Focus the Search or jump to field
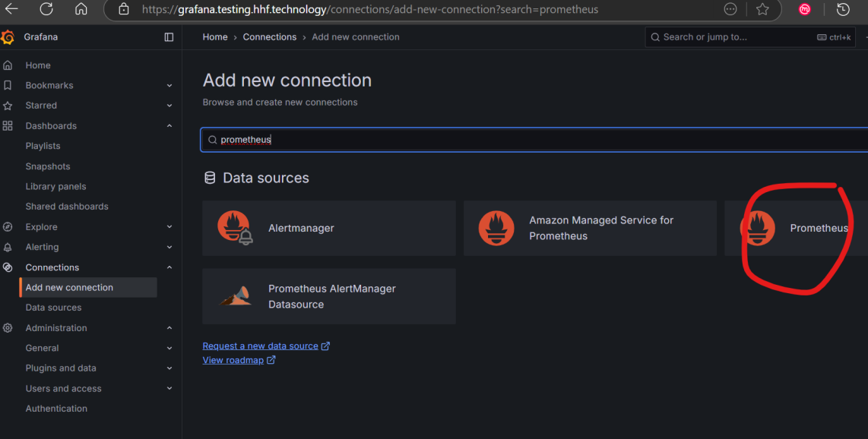 point(750,37)
